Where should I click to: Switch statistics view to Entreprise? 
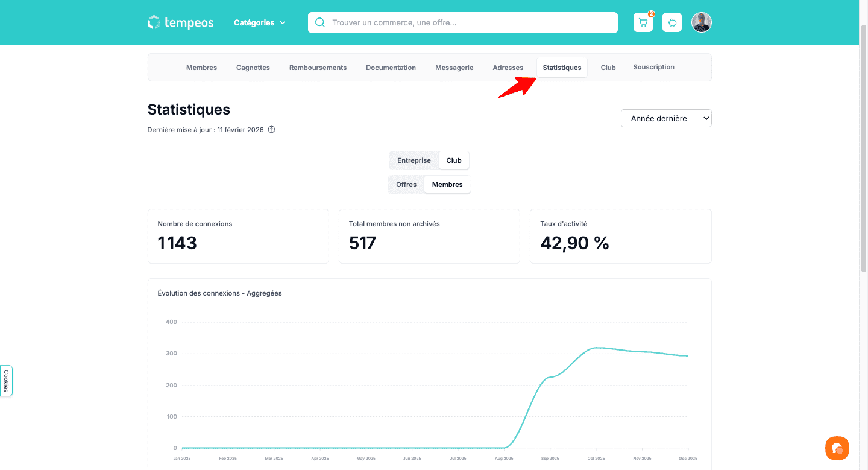pyautogui.click(x=414, y=160)
